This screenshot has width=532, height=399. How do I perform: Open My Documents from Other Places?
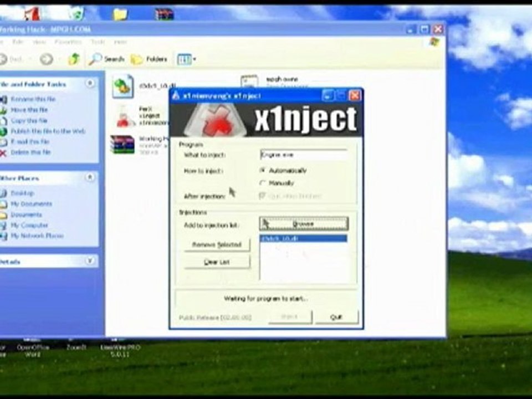tap(32, 204)
